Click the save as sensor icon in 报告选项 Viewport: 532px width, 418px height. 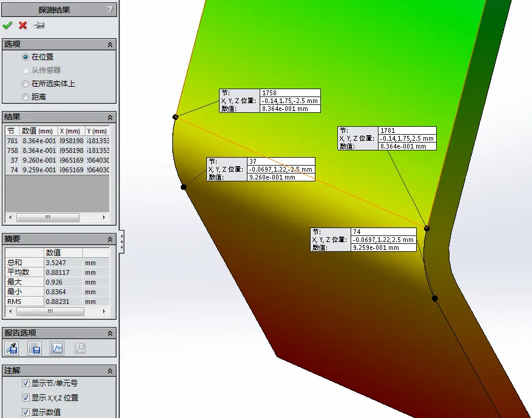click(12, 348)
